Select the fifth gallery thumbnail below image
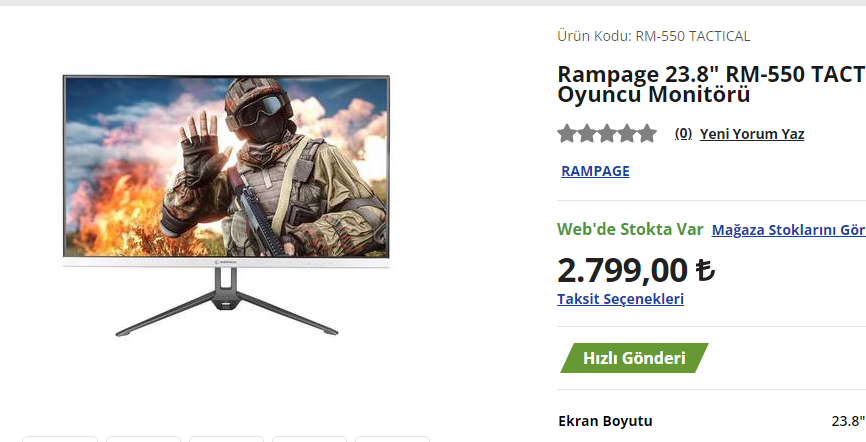866x442 pixels. tap(392, 439)
